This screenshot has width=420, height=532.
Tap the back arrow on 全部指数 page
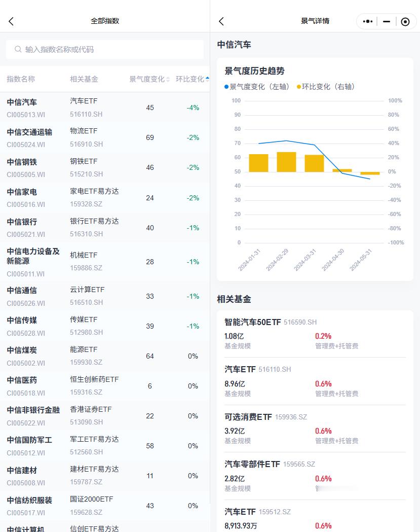coord(11,21)
